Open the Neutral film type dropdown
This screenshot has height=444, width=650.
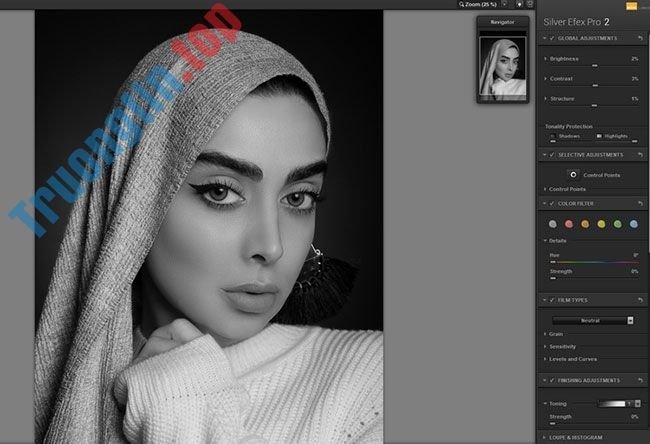click(593, 320)
